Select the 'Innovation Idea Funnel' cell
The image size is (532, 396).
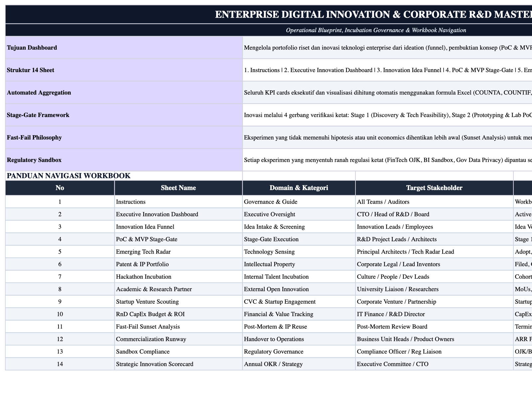[179, 227]
